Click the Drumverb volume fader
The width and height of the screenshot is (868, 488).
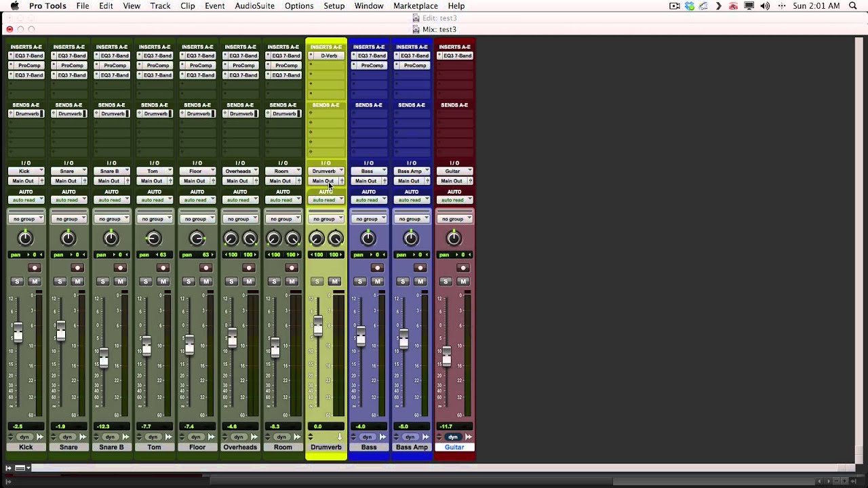[317, 327]
